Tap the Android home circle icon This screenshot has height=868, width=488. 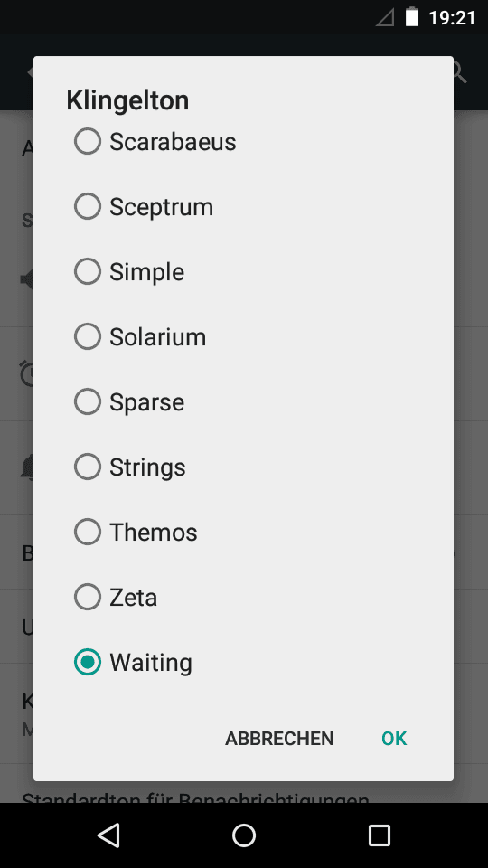(x=244, y=835)
